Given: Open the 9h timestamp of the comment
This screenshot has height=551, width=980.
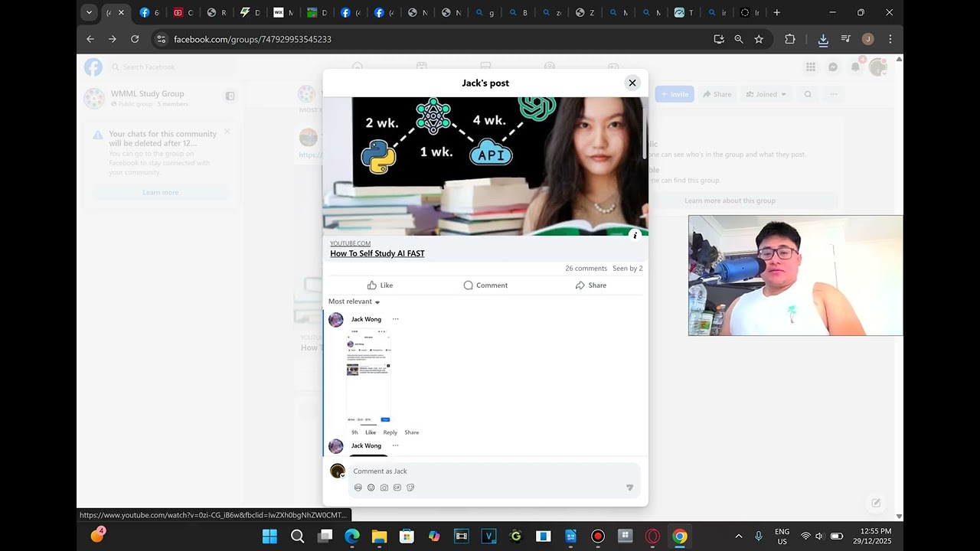Looking at the screenshot, I should coord(354,432).
